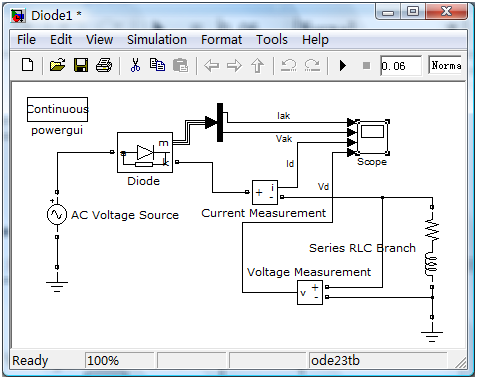Create a new model with New icon
The image size is (477, 379).
pyautogui.click(x=27, y=65)
